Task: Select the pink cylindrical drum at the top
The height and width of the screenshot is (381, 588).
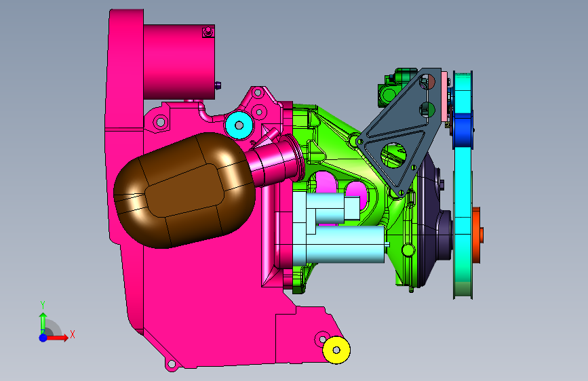Action: (179, 62)
